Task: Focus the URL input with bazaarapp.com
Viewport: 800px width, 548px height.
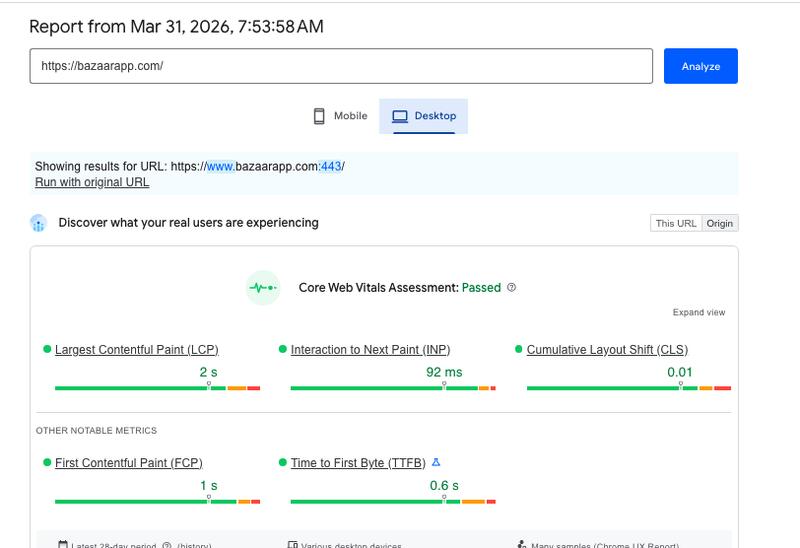Action: (x=341, y=66)
